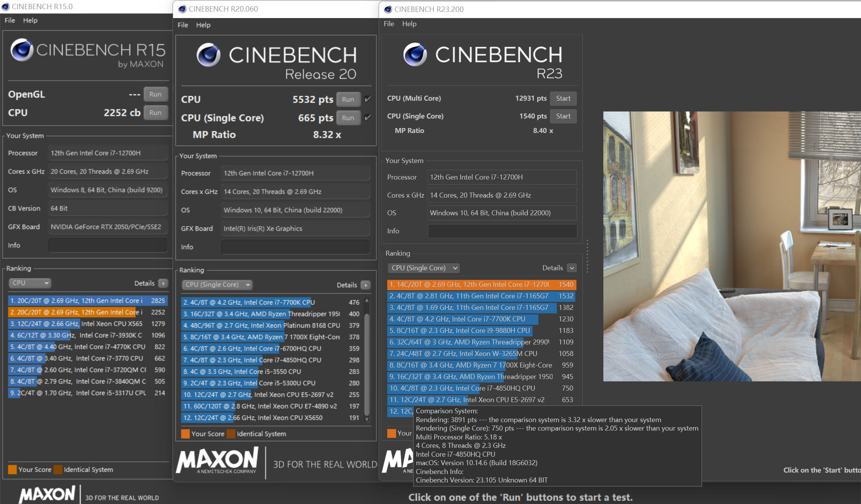Screen dimensions: 861x504
Task: Open Help menu in Cinebench R15
Action: click(x=30, y=20)
